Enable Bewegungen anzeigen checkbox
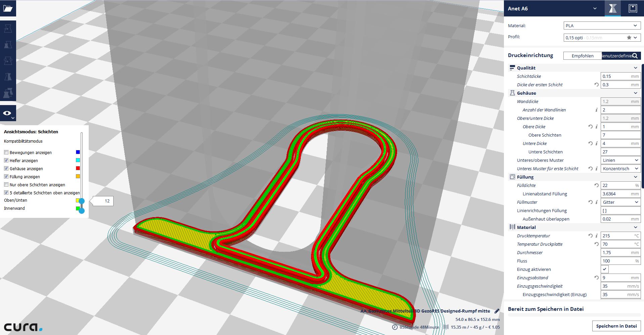644x335 pixels. pyautogui.click(x=6, y=152)
